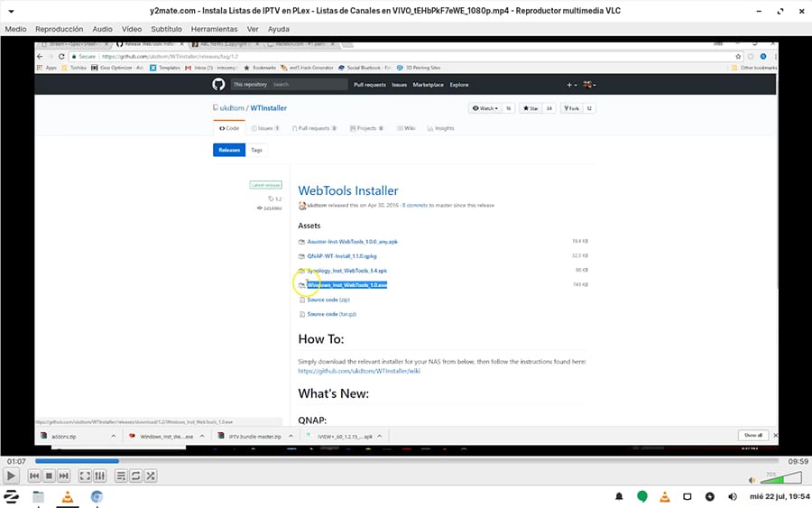This screenshot has height=508, width=812.
Task: Open the Audio menu
Action: click(x=102, y=29)
